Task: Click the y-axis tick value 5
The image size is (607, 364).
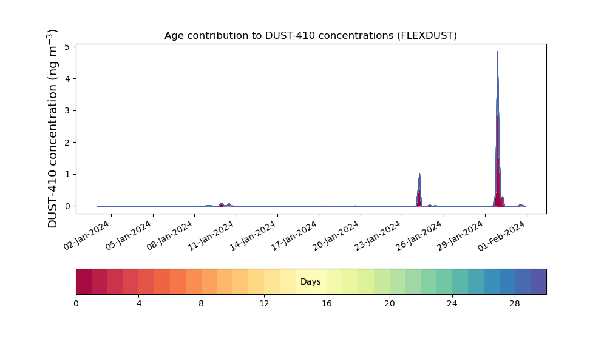Action: (x=67, y=47)
